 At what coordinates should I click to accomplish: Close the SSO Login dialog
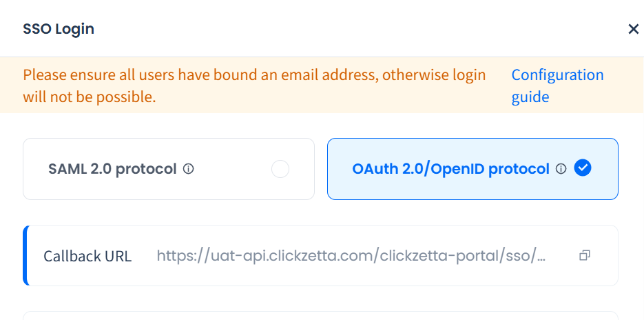(x=633, y=29)
